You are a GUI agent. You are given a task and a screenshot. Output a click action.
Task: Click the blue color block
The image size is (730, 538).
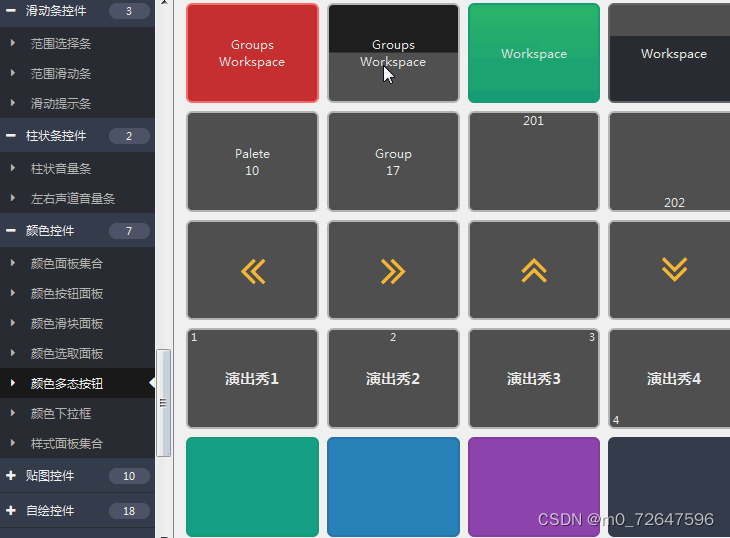tap(393, 487)
